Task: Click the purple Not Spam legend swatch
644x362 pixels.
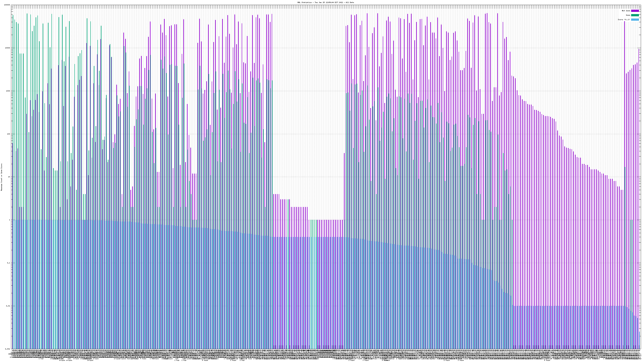Action: click(x=635, y=11)
